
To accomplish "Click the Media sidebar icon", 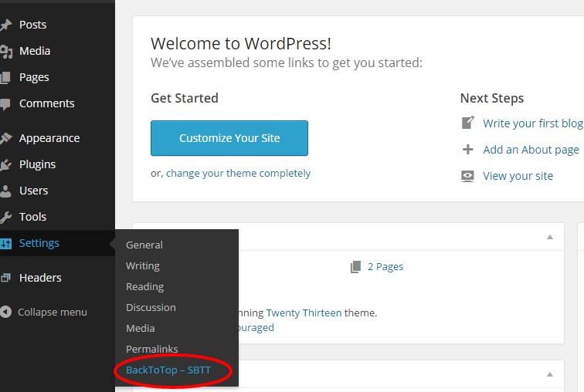I will (x=6, y=52).
